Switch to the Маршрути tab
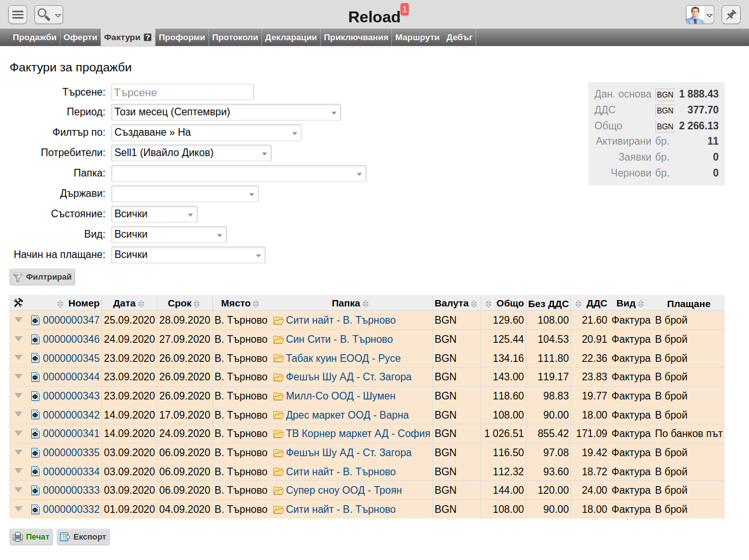749x560 pixels. (x=417, y=37)
